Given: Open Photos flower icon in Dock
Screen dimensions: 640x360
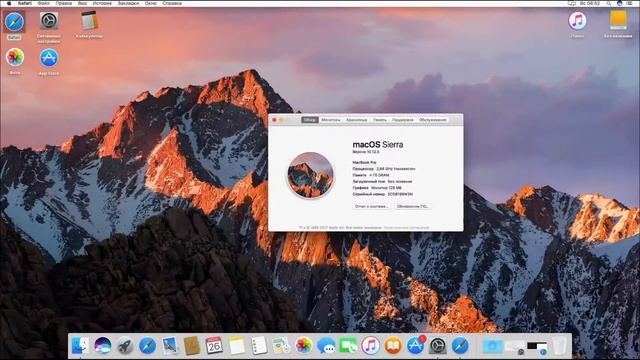Looking at the screenshot, I should click(304, 346).
